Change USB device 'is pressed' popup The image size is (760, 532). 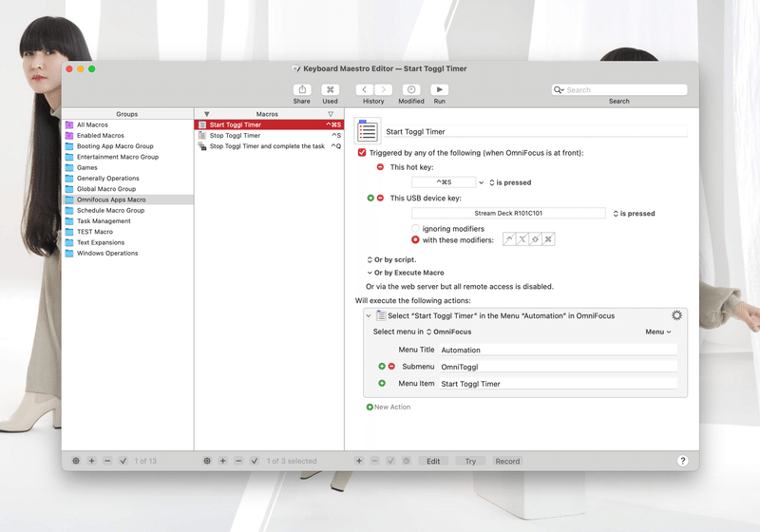(x=634, y=214)
